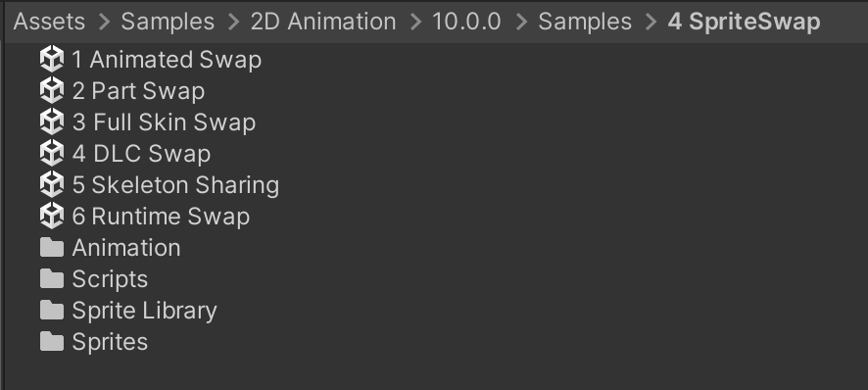Screen dimensions: 868x390
Task: Click the Sprite Library folder name
Action: point(144,311)
